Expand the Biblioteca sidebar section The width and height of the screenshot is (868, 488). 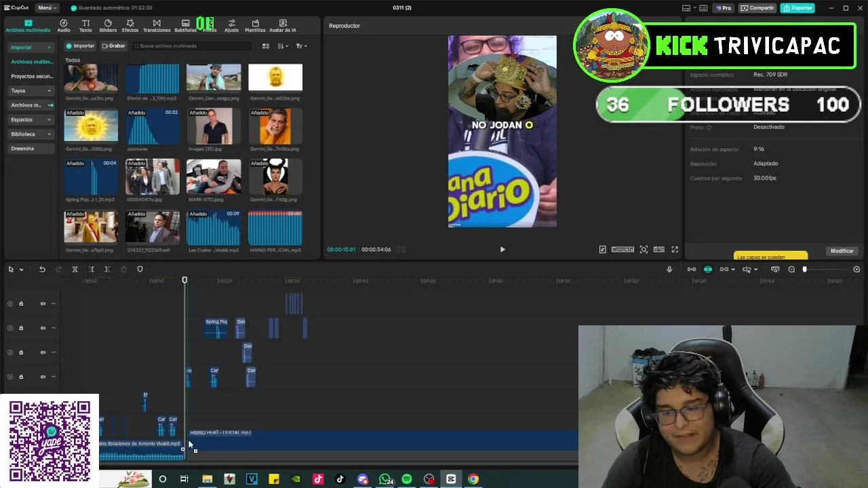31,134
